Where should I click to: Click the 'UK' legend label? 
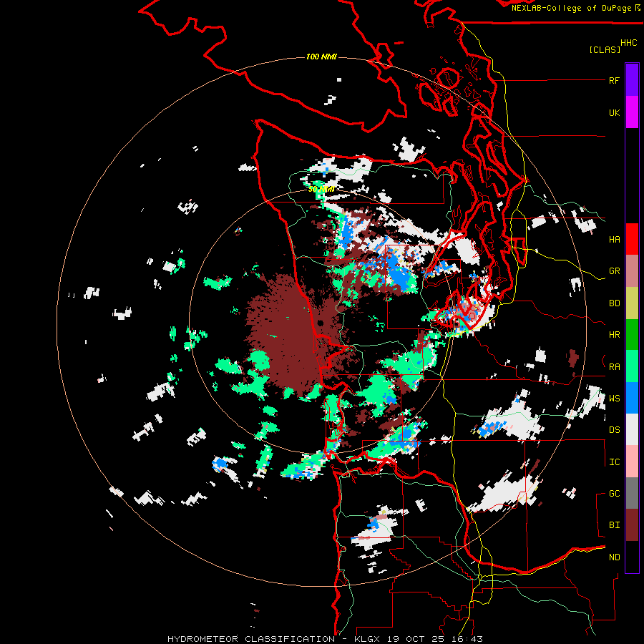614,113
